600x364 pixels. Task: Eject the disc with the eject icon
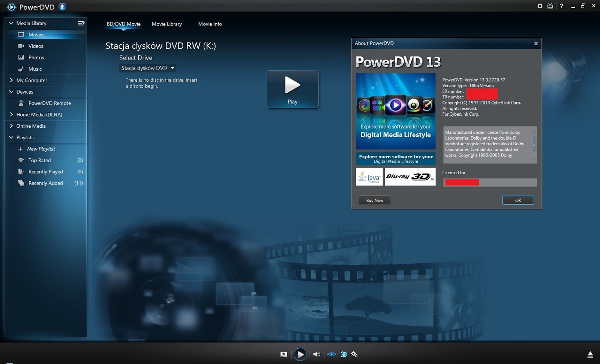(x=590, y=354)
